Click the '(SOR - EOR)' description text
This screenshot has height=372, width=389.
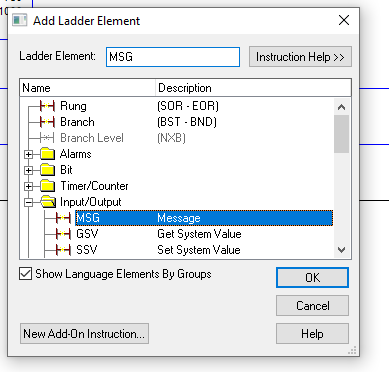188,106
